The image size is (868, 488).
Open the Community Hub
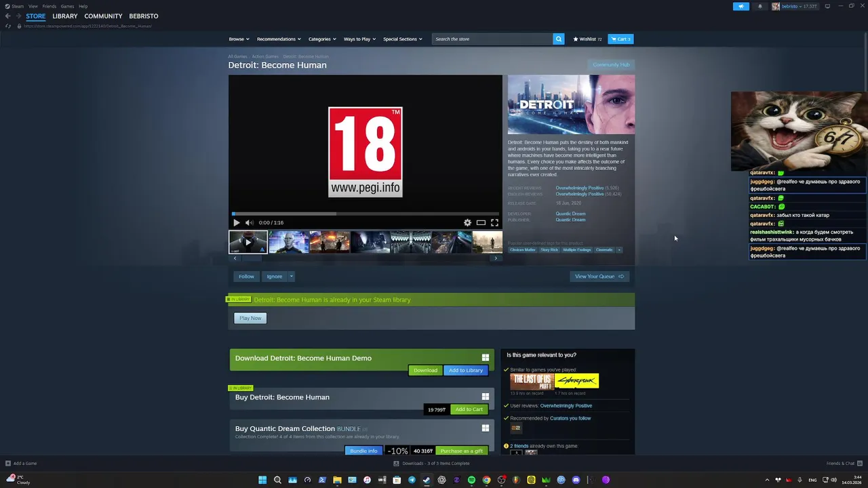click(611, 65)
